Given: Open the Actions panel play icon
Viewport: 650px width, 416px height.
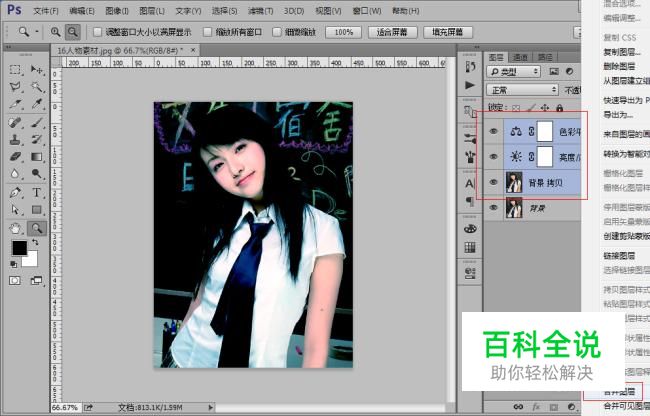Looking at the screenshot, I should coord(470,85).
